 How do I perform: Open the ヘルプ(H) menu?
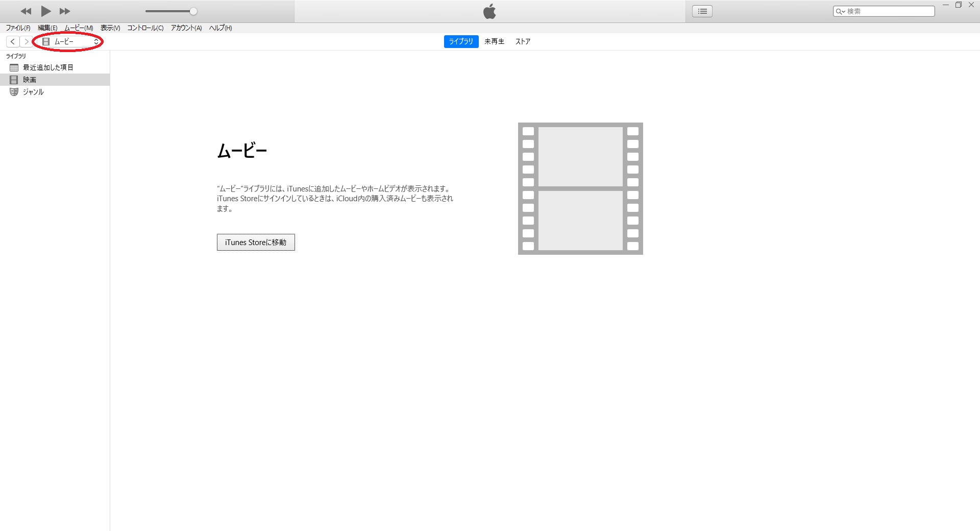click(x=220, y=28)
